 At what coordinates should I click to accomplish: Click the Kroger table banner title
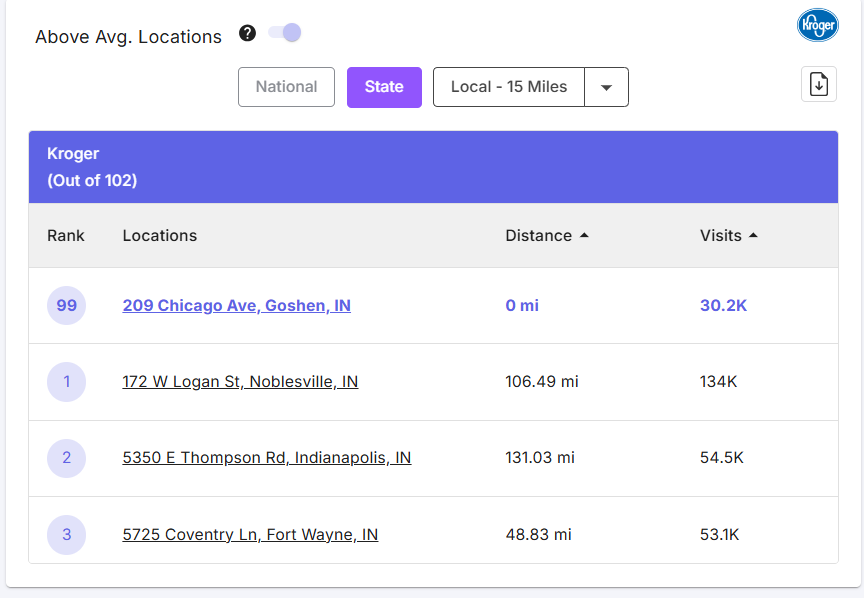(73, 153)
